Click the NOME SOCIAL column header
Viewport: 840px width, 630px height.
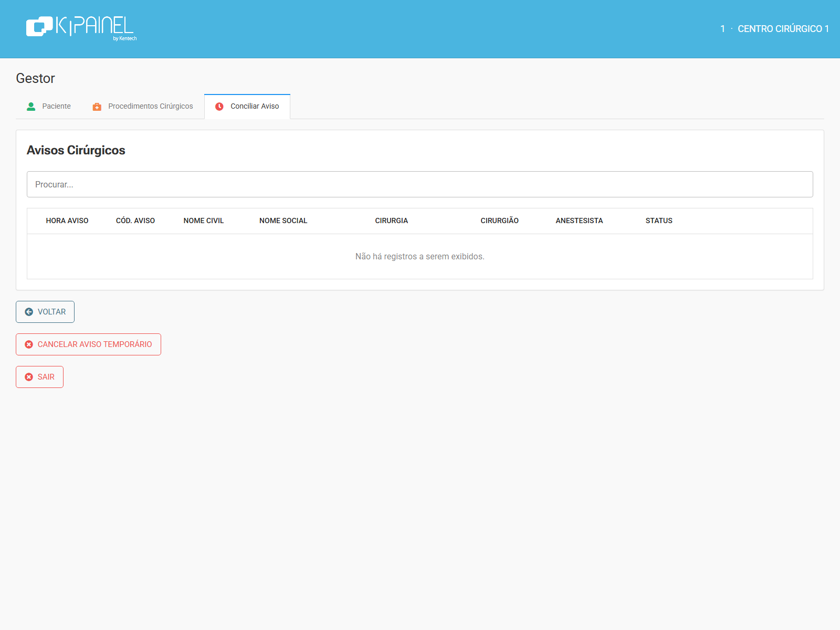[x=283, y=221]
